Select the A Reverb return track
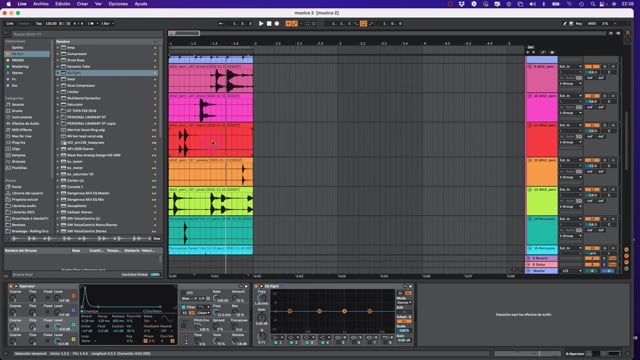Viewport: 640px width, 360px height. pos(541,258)
